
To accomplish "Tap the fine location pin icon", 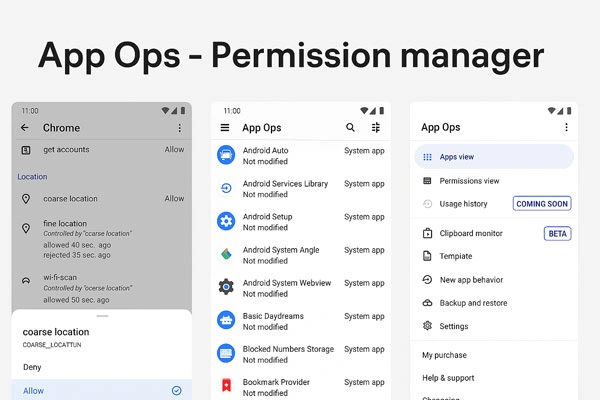I will tap(26, 229).
